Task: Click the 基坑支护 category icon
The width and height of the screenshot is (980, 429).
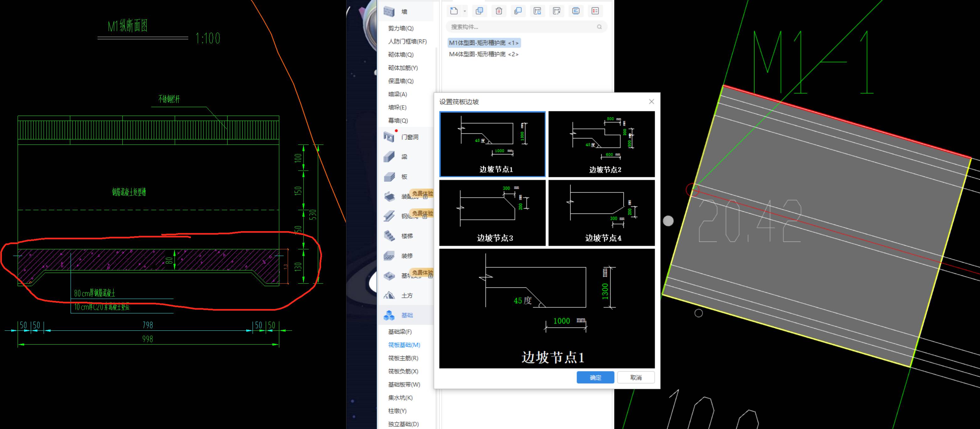Action: [389, 276]
